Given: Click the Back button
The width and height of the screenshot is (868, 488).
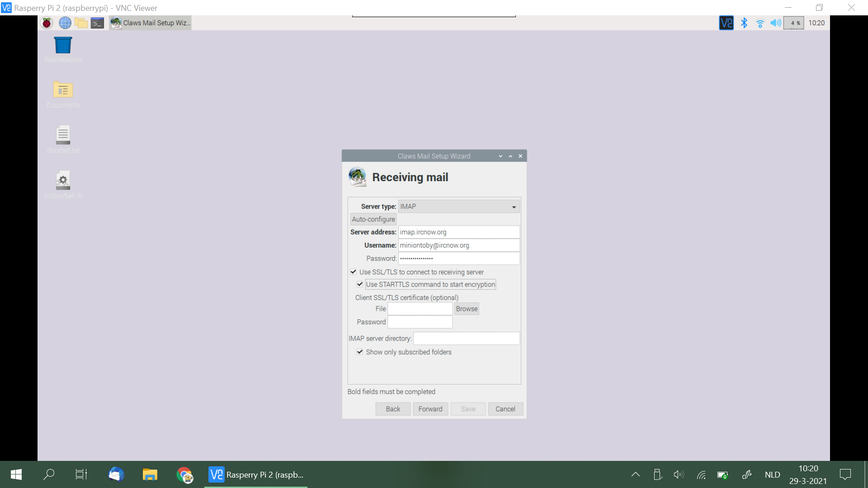Looking at the screenshot, I should coord(393,409).
